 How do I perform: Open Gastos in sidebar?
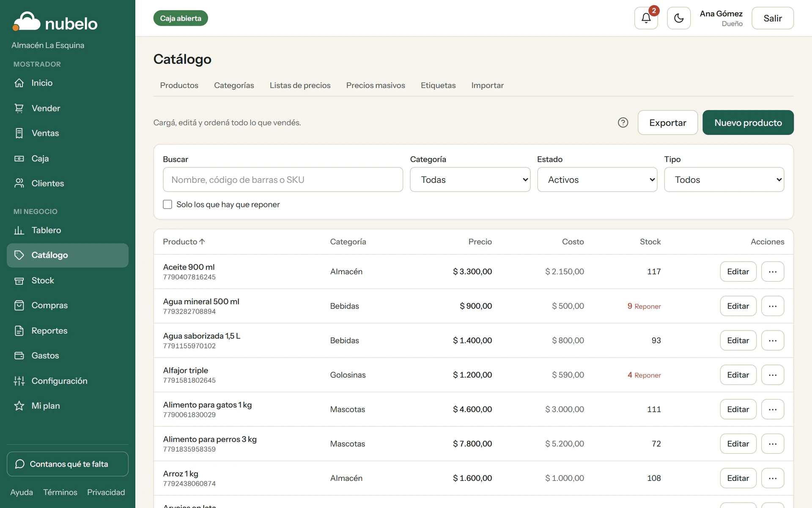(x=68, y=356)
